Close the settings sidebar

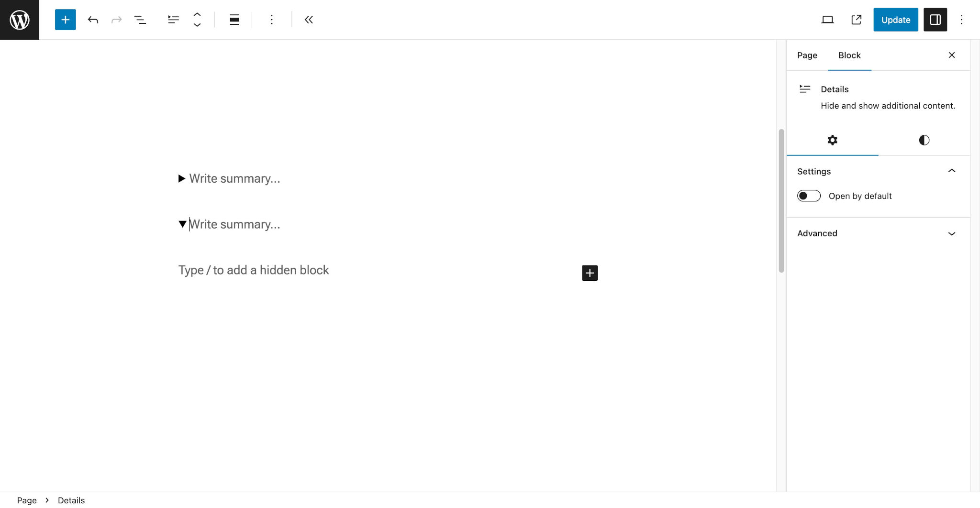coord(952,55)
